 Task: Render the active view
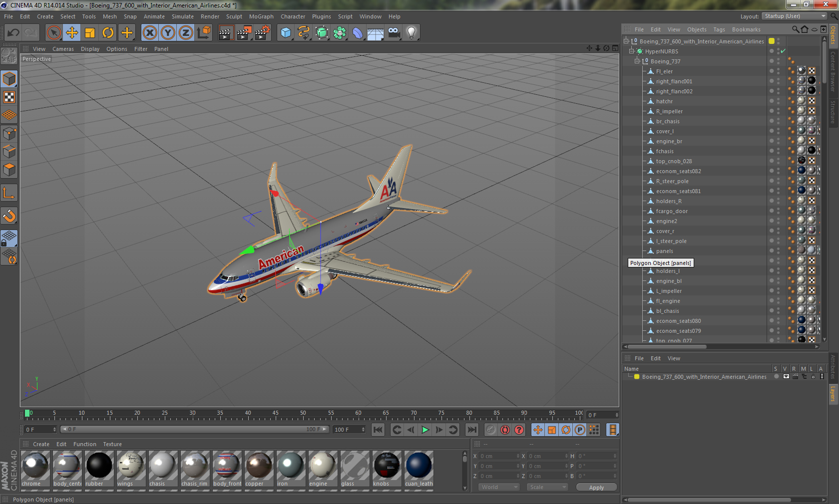pyautogui.click(x=226, y=33)
